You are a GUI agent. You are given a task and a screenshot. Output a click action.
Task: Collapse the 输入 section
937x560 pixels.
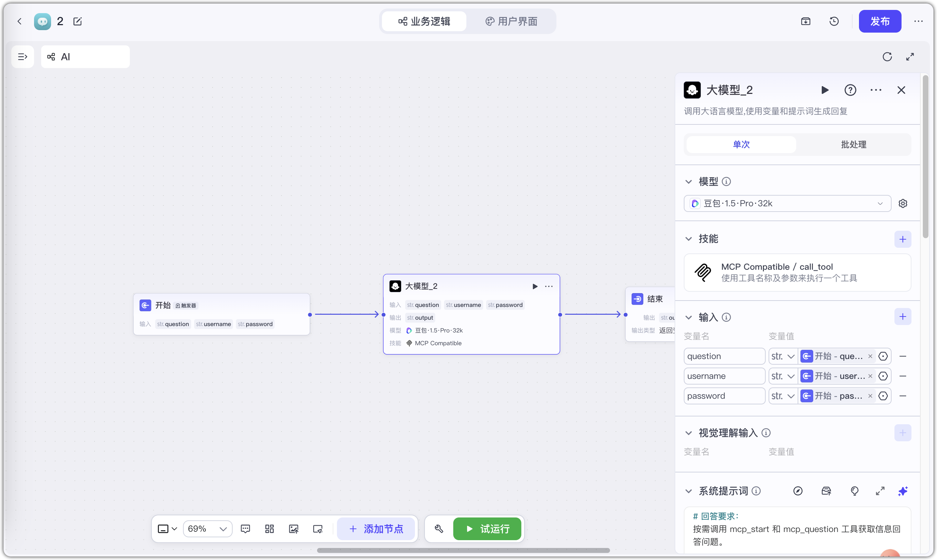point(689,317)
